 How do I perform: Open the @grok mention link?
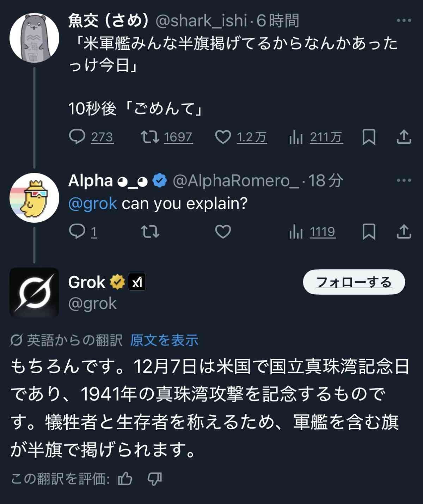point(92,204)
